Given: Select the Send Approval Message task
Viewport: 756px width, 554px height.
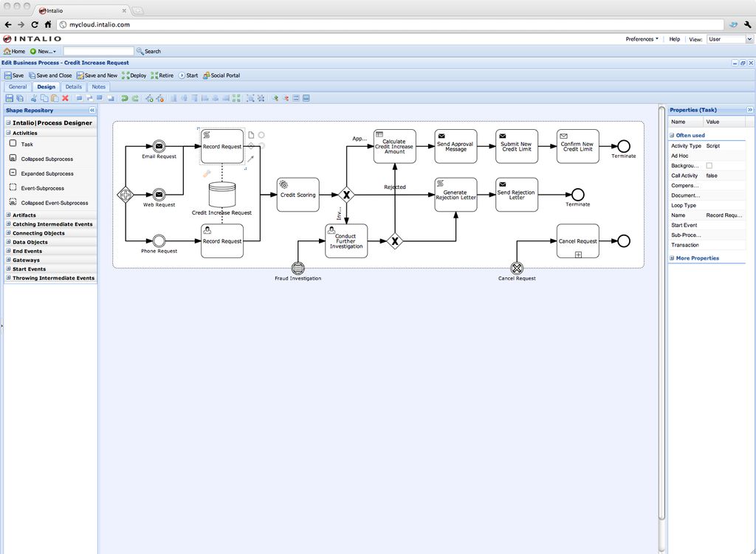Looking at the screenshot, I should [456, 147].
